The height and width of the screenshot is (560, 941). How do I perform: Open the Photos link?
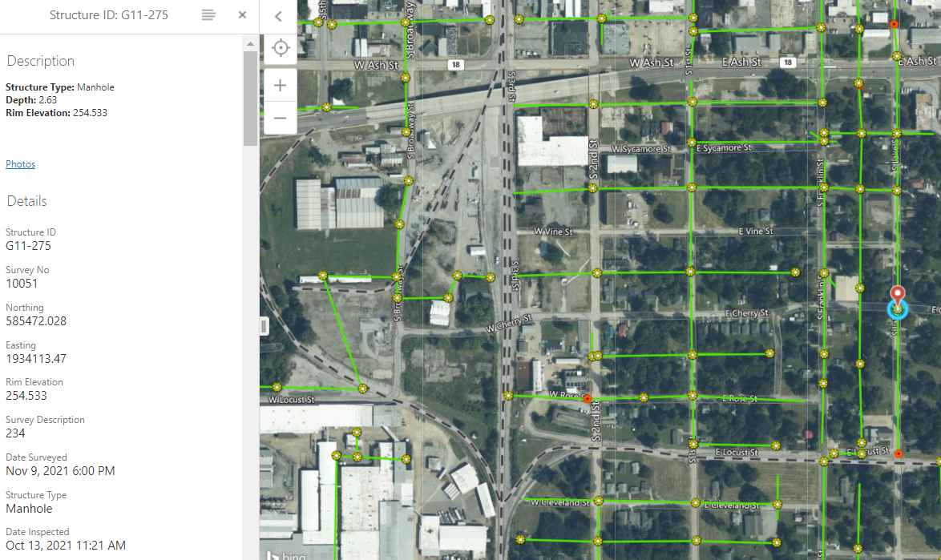[x=20, y=164]
